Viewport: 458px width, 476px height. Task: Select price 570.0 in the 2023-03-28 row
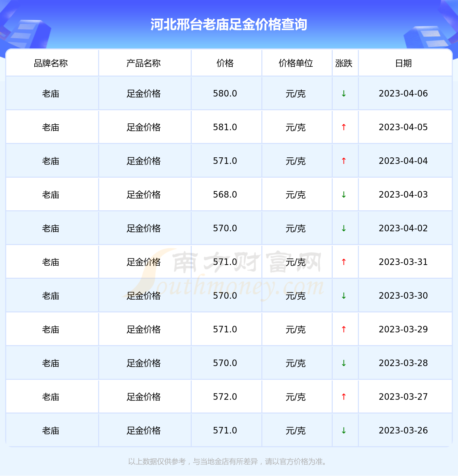pyautogui.click(x=225, y=363)
